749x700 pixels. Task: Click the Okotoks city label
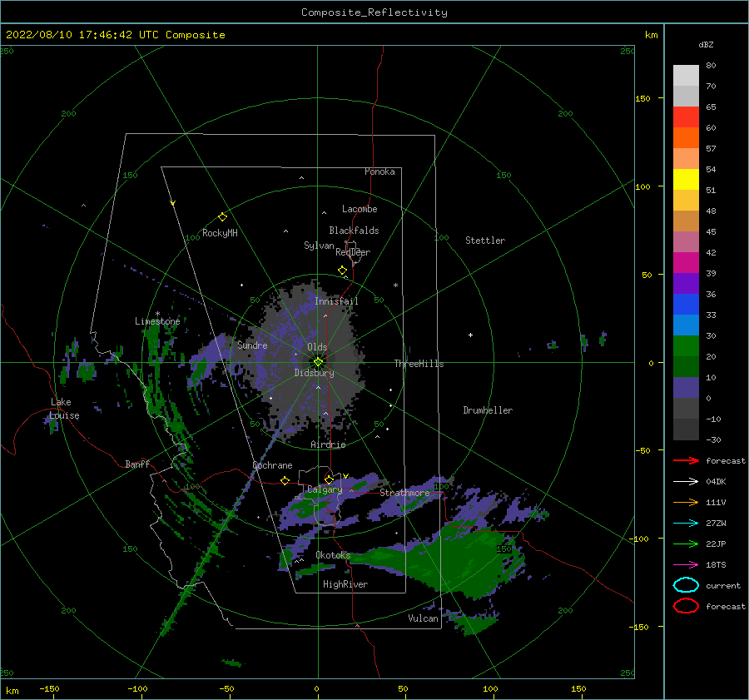(x=333, y=555)
